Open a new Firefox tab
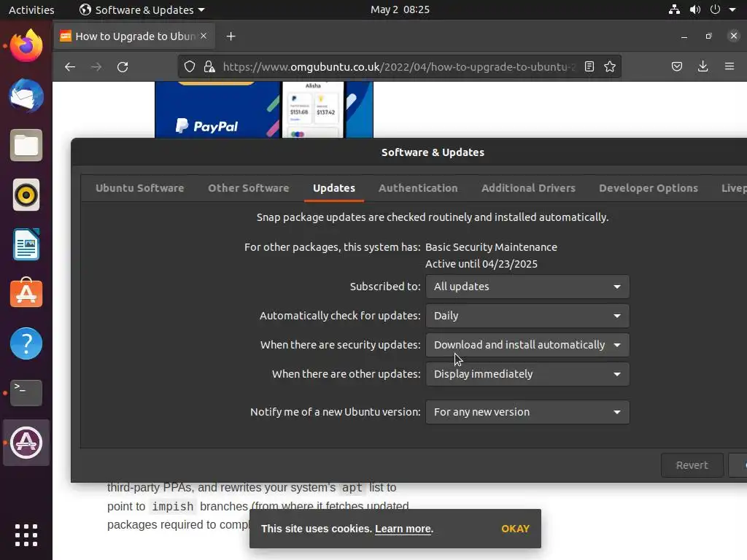Screen dimensions: 747x560 tap(231, 36)
